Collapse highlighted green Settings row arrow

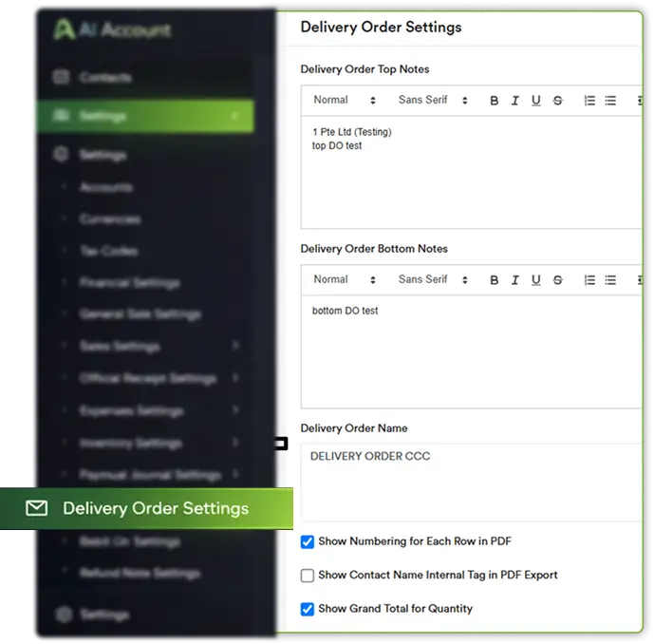tap(235, 116)
